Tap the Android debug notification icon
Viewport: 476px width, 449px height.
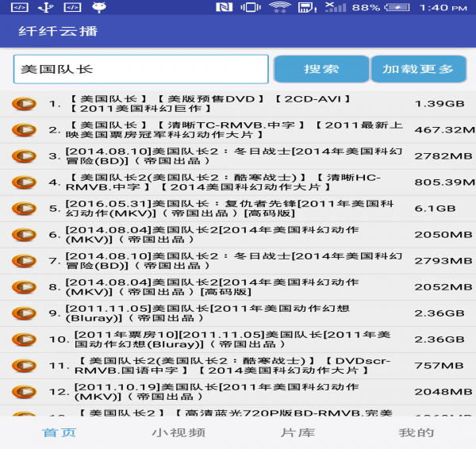click(99, 7)
